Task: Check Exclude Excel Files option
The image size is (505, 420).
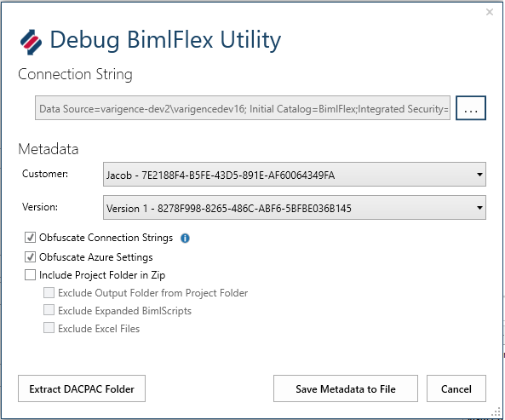Action: click(x=49, y=328)
